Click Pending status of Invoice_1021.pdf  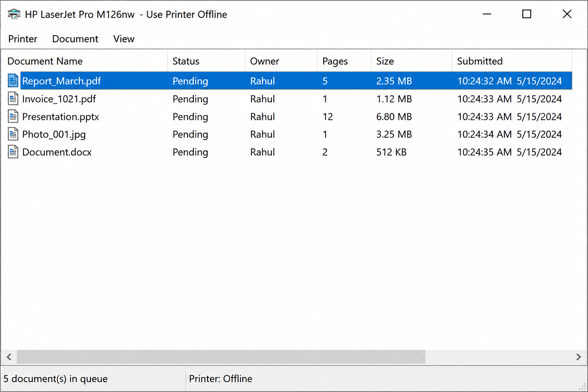(190, 99)
